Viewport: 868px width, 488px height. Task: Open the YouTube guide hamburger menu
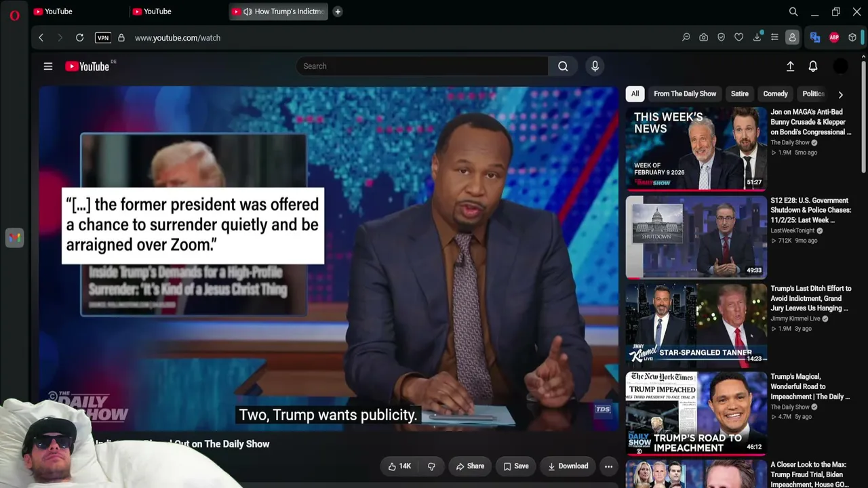(48, 66)
